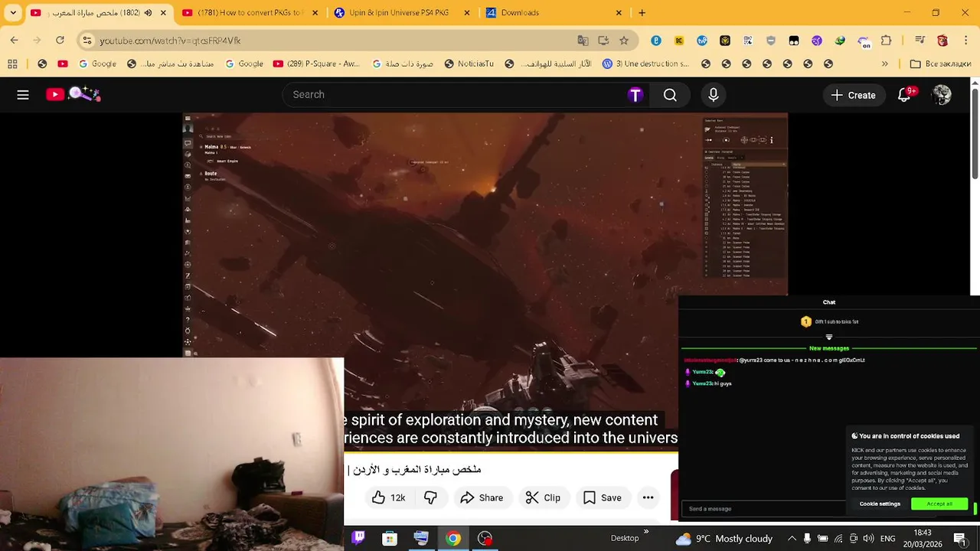Open the media control icon in toolbar
The height and width of the screenshot is (551, 980).
point(920,41)
